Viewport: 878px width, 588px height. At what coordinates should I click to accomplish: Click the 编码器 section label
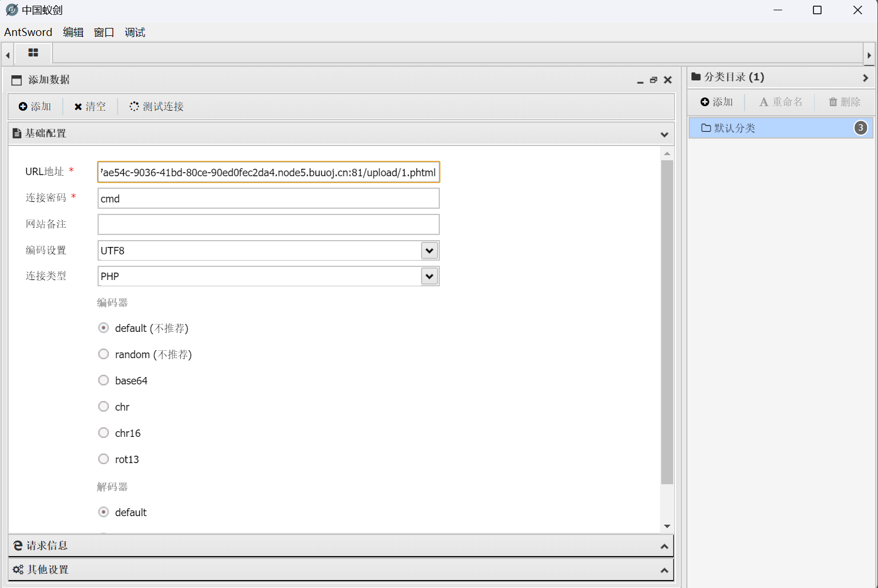112,303
